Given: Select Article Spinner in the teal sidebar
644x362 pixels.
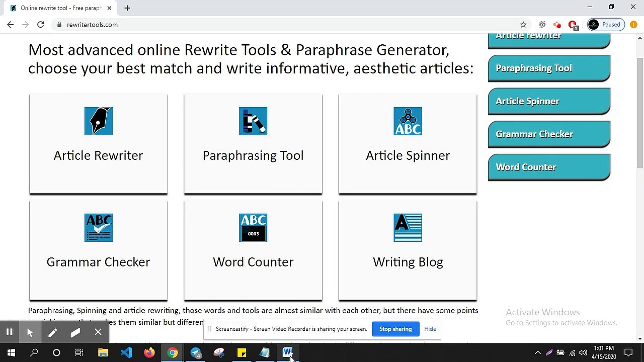Looking at the screenshot, I should [549, 101].
